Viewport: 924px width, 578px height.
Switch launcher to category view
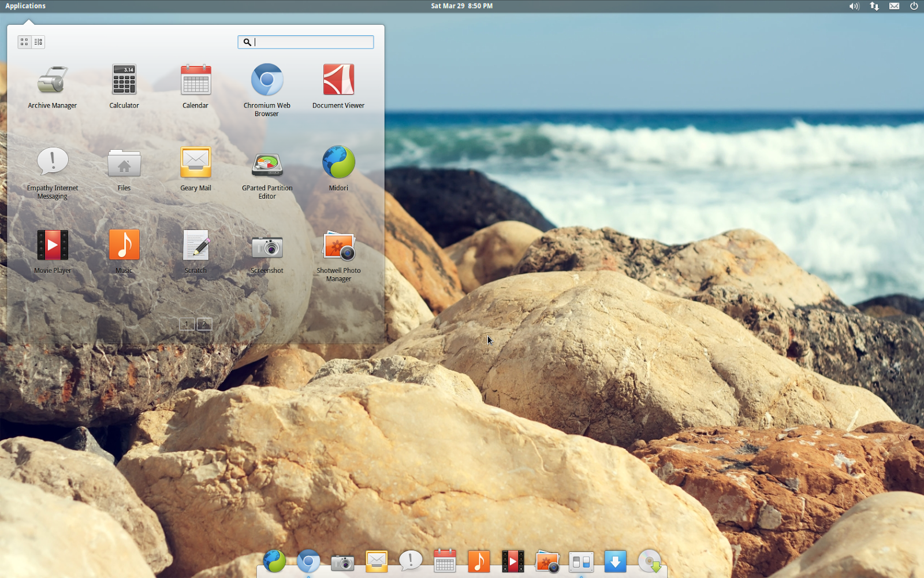click(38, 42)
